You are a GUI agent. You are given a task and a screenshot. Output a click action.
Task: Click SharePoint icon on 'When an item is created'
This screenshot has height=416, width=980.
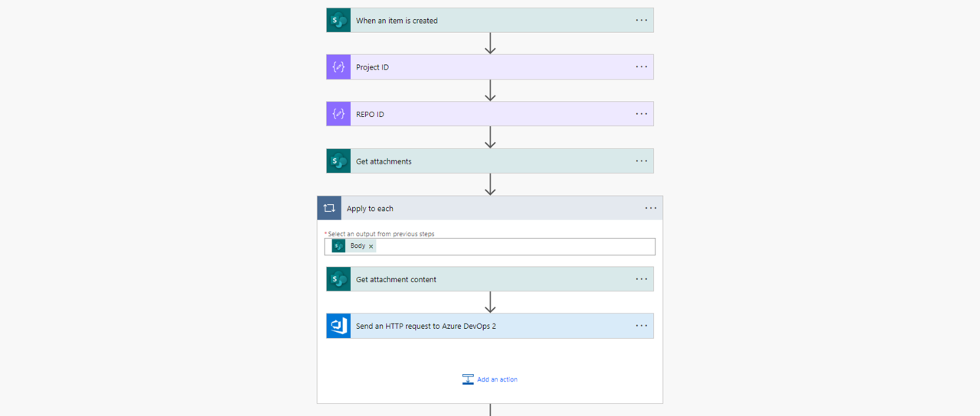point(338,21)
